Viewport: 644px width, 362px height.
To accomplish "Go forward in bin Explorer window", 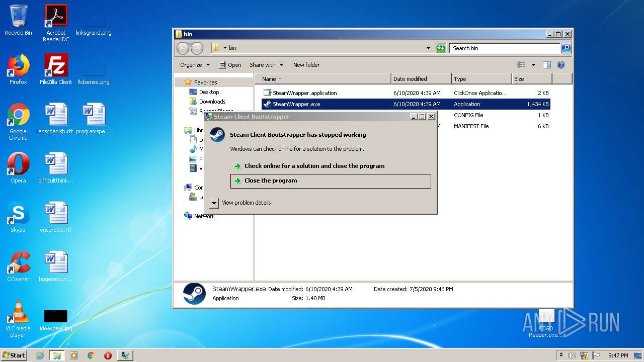I will pyautogui.click(x=197, y=48).
